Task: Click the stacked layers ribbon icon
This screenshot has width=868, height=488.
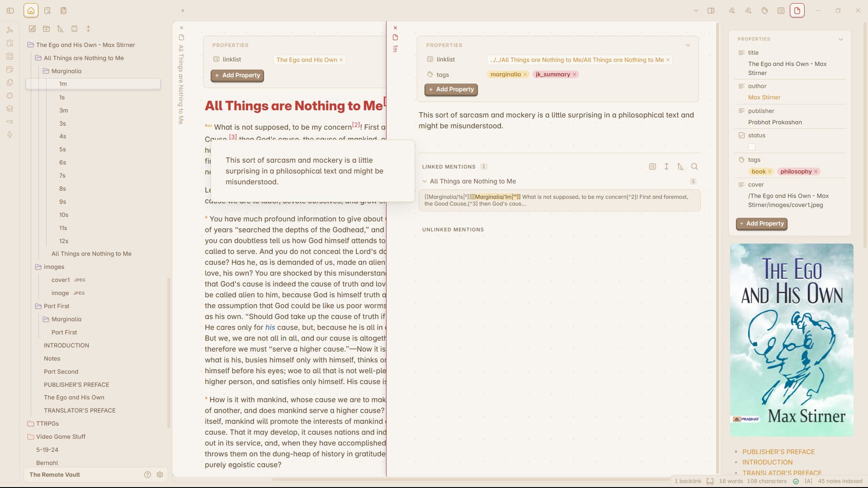Action: pos(10,109)
